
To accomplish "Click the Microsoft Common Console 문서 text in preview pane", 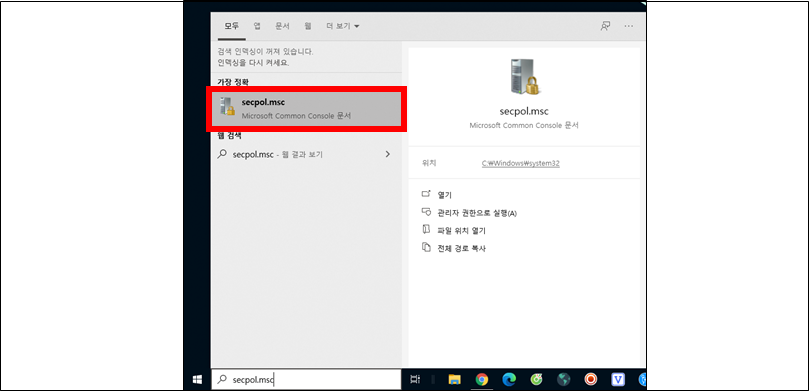I will (524, 125).
